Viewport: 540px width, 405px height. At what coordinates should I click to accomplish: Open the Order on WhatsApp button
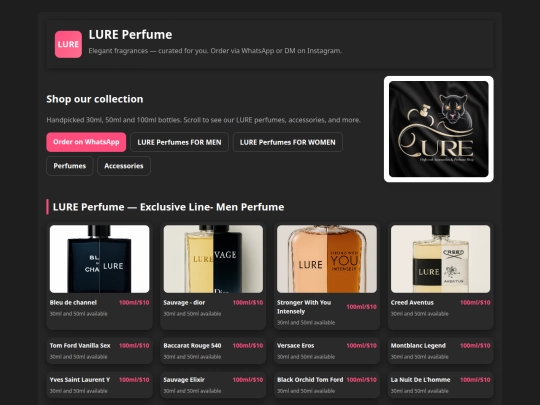86,142
